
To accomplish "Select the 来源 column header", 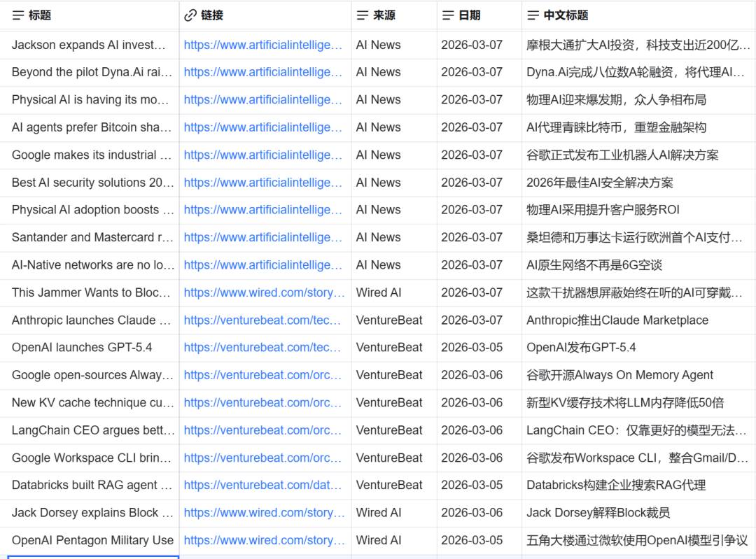I will 394,15.
